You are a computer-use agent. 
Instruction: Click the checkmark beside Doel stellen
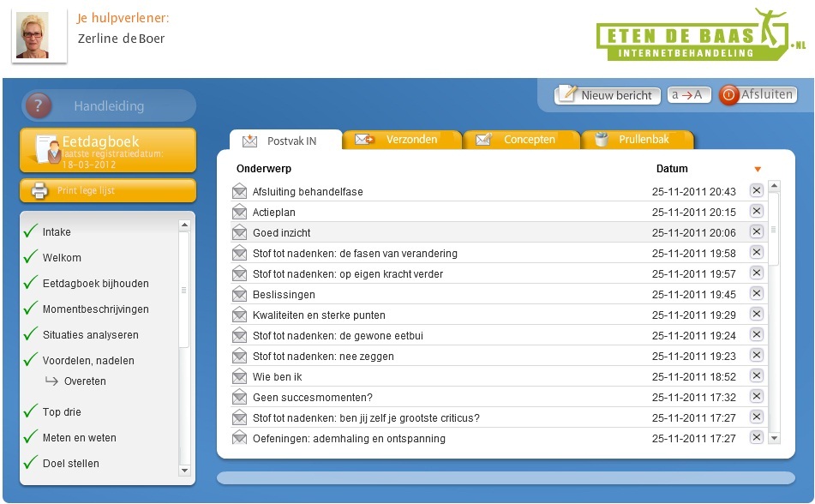pos(31,463)
